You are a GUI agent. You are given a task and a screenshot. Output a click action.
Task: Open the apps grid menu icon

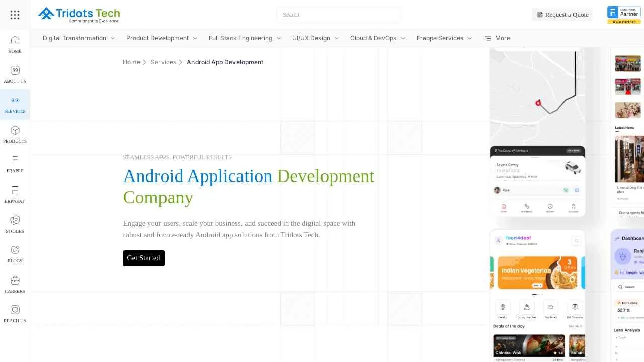[x=15, y=15]
